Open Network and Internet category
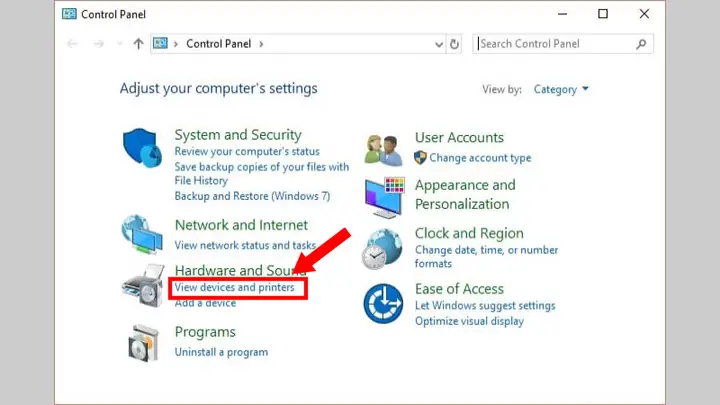The height and width of the screenshot is (405, 720). pyautogui.click(x=241, y=225)
